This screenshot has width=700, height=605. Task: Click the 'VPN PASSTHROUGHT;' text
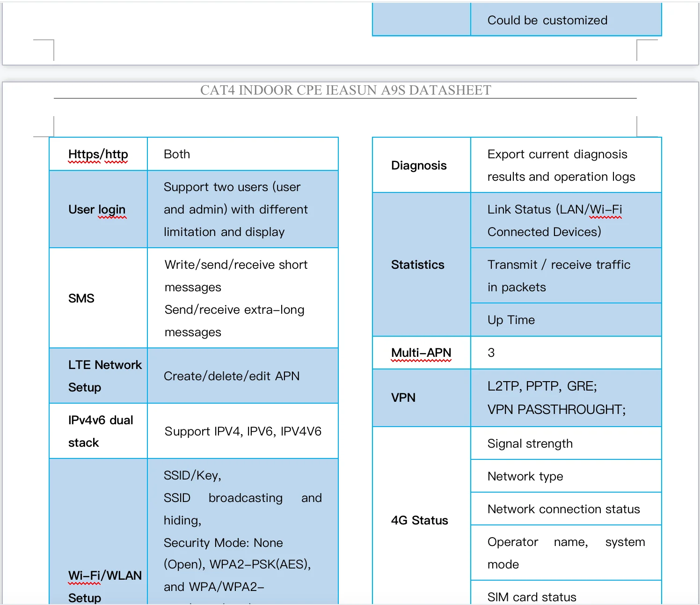tap(556, 410)
